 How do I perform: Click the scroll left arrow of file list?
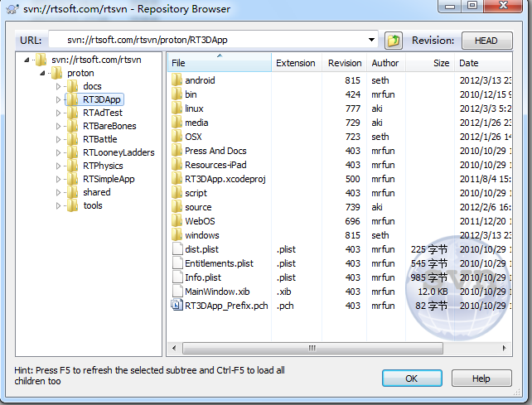coord(174,348)
